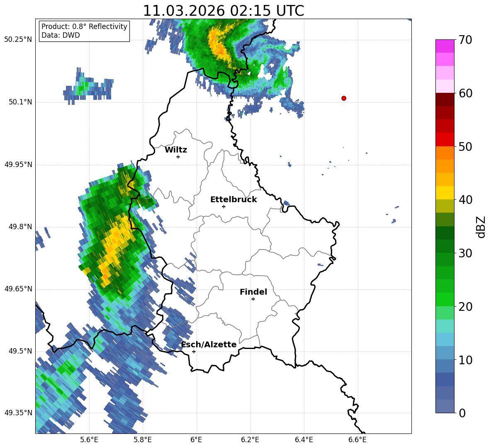Screen dimensions: 491x448
Task: Click the 6.2°E longitude label
Action: [250, 440]
